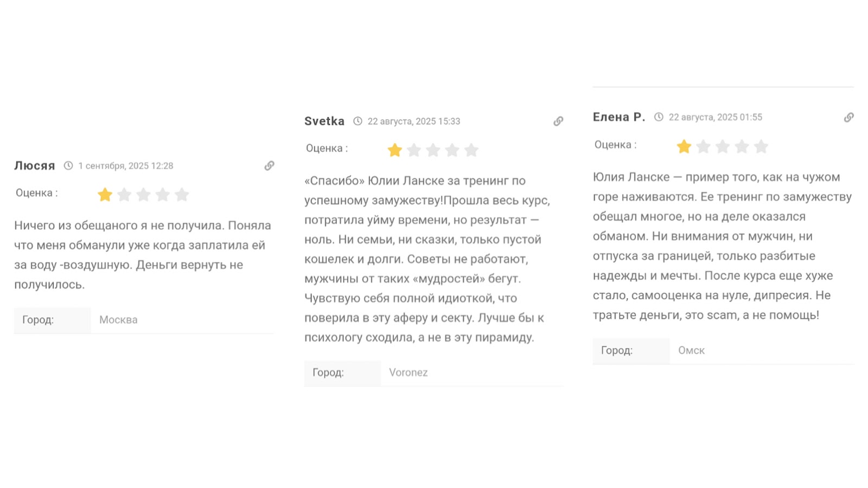Click the clock icon beside Svetka's review date

pyautogui.click(x=358, y=121)
